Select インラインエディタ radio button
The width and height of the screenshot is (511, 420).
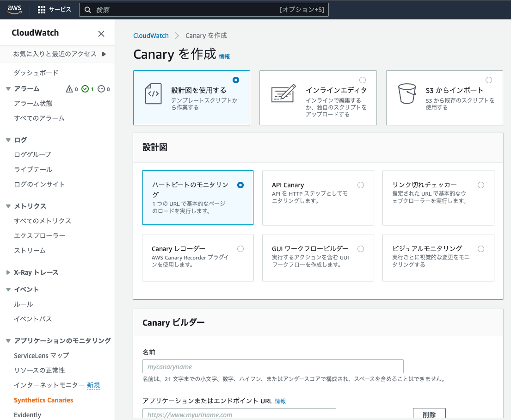click(363, 80)
